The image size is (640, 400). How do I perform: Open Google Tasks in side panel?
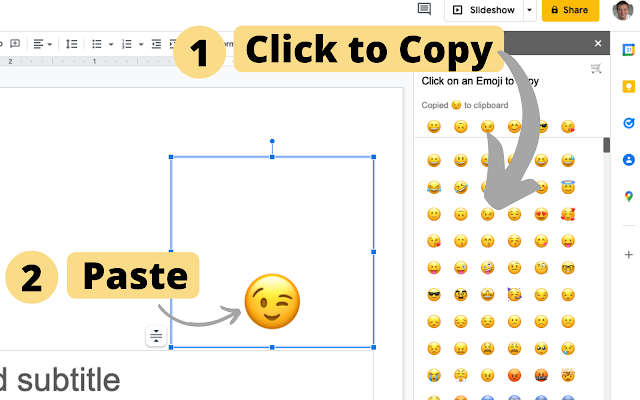coord(629,123)
